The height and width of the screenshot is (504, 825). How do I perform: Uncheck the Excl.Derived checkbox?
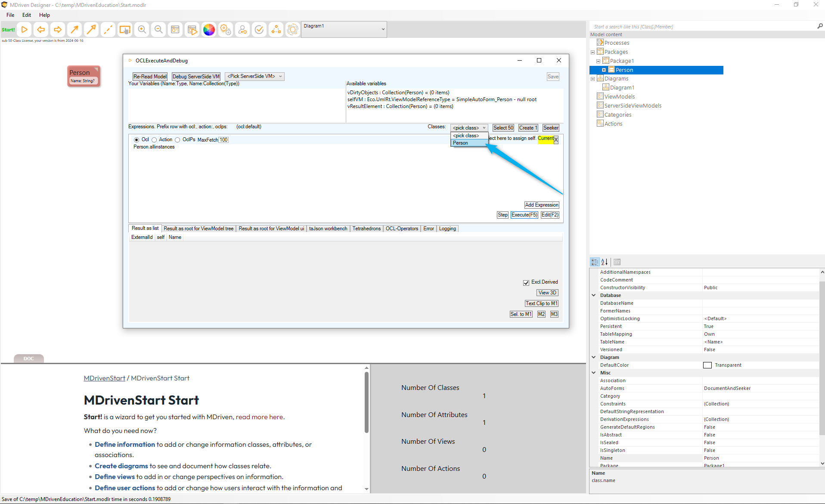click(x=526, y=283)
